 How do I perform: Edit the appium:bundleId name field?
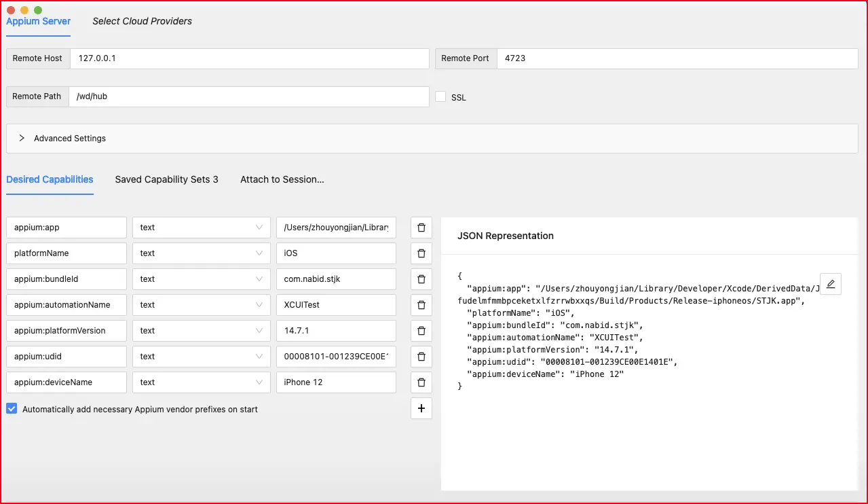67,279
